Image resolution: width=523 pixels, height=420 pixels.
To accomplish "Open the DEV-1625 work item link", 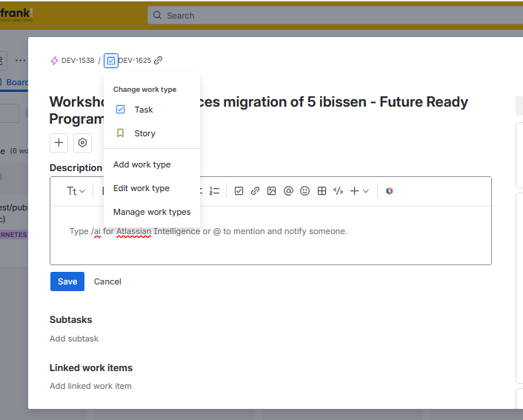I will click(135, 61).
